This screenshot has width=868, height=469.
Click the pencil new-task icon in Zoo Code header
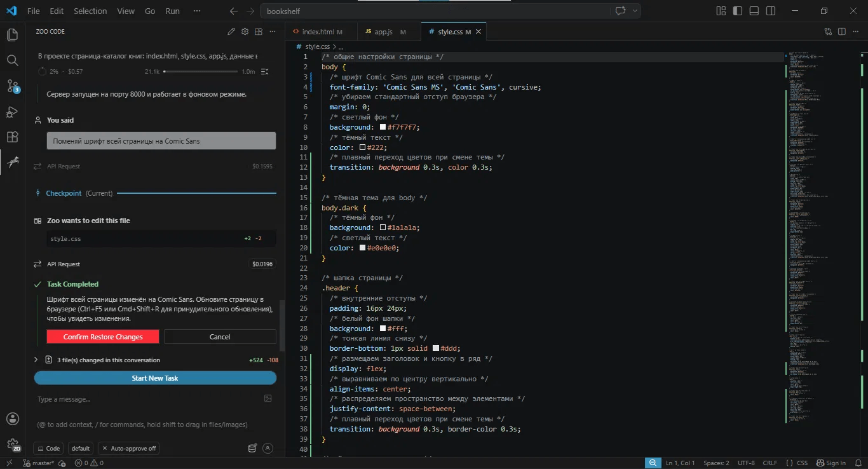click(231, 31)
